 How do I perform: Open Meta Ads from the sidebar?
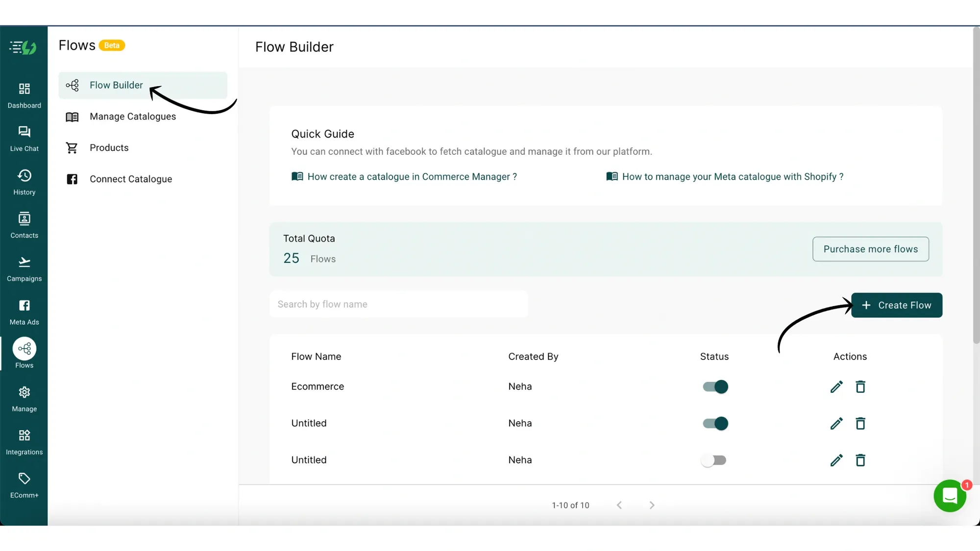[24, 311]
